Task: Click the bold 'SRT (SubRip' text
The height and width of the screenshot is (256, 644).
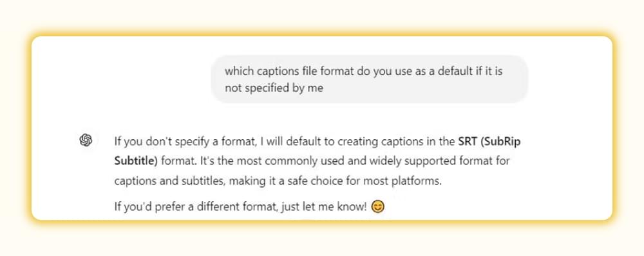Action: (489, 142)
